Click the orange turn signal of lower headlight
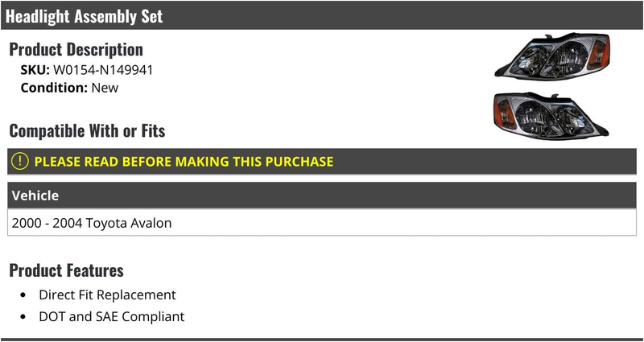 (x=505, y=113)
